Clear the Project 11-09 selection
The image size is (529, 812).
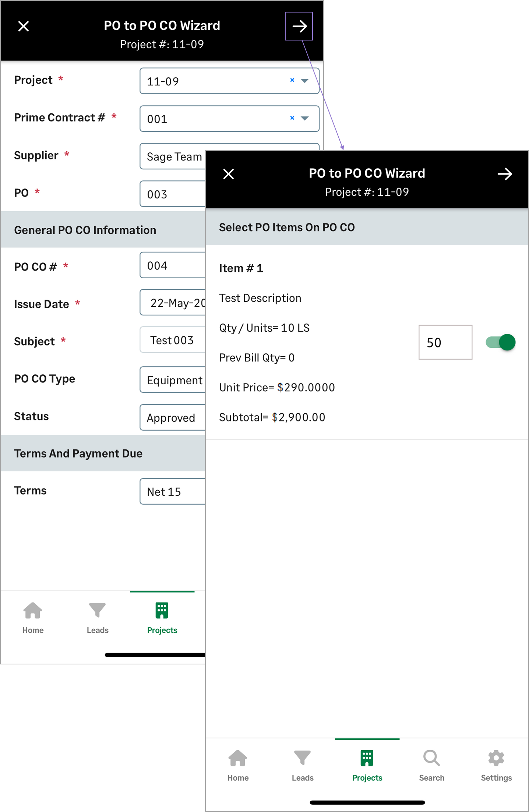pyautogui.click(x=292, y=80)
